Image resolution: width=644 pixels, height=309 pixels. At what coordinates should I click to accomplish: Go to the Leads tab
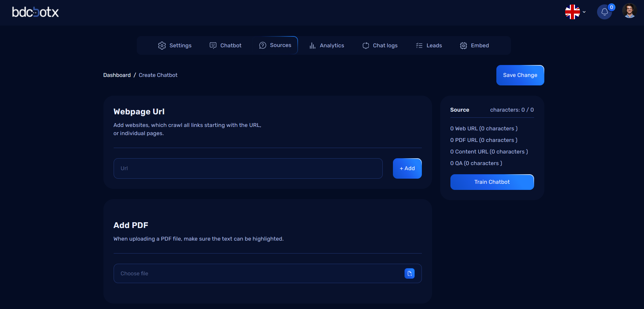coord(429,46)
